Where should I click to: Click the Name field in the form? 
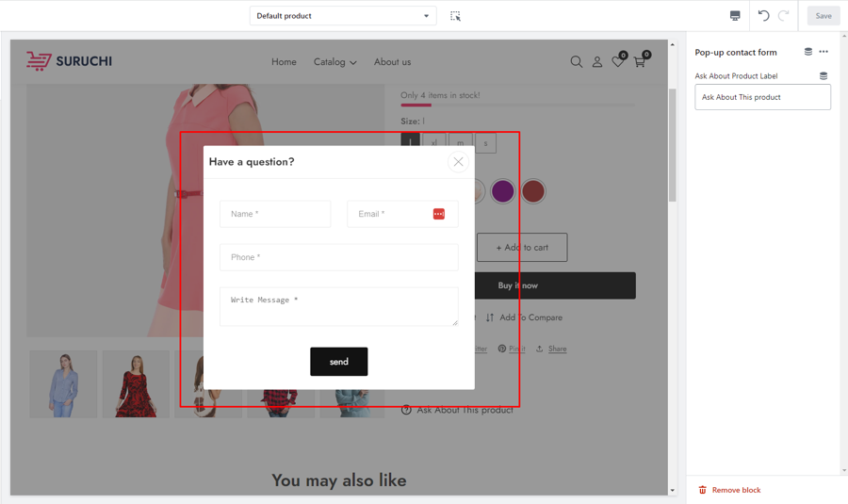click(x=275, y=214)
